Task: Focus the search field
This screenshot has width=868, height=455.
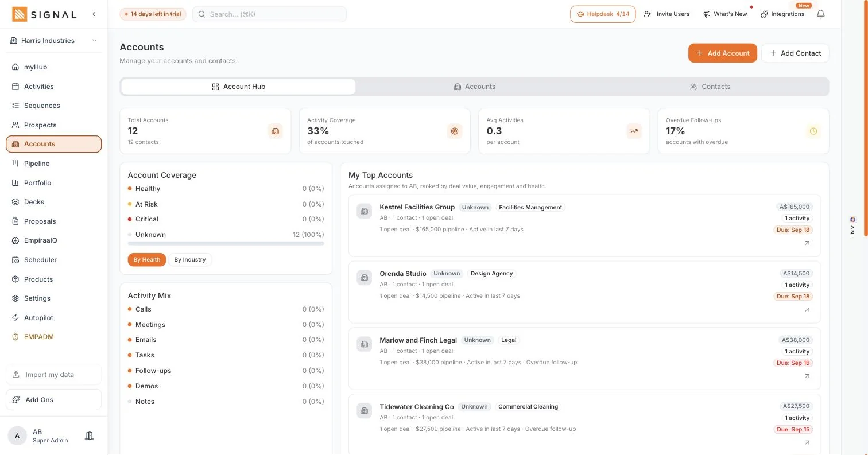Action: point(269,14)
